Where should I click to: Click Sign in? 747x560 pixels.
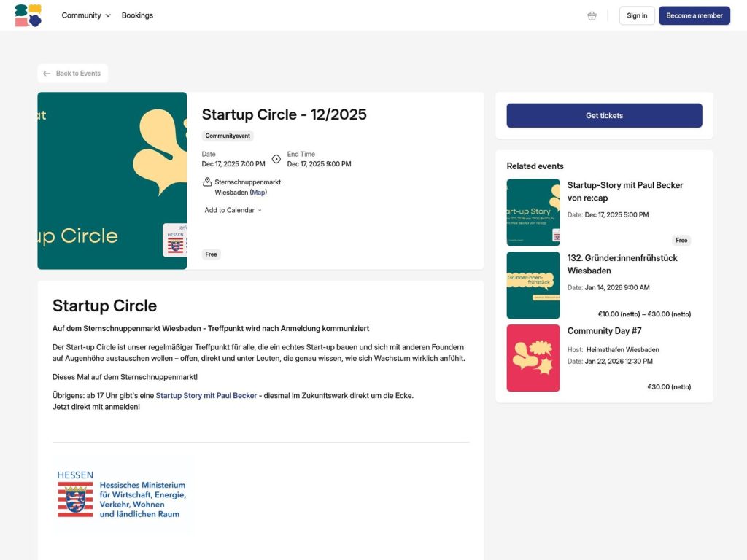(636, 15)
